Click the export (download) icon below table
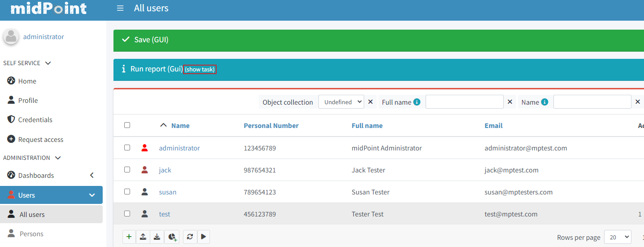 pyautogui.click(x=157, y=237)
